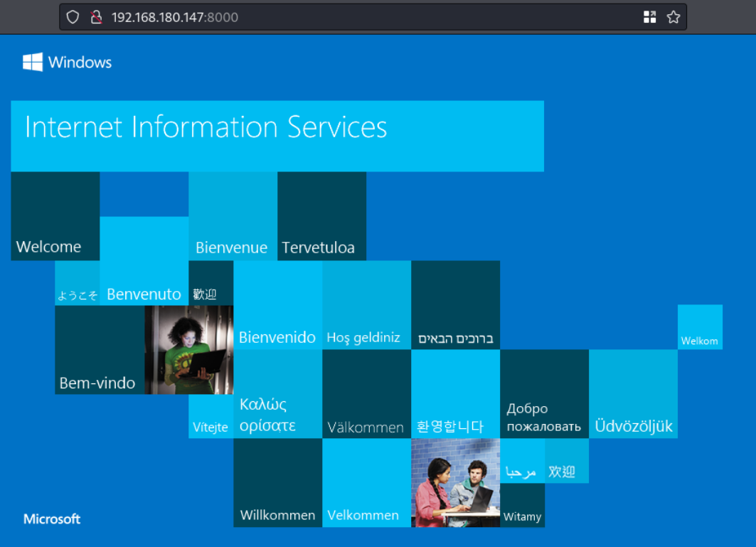The height and width of the screenshot is (547, 756).
Task: Click the Bienvenido tile
Action: 277,305
